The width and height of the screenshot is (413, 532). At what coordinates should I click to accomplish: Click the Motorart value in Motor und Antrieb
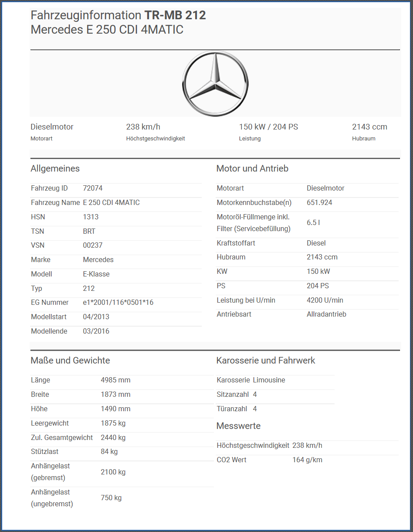click(325, 188)
